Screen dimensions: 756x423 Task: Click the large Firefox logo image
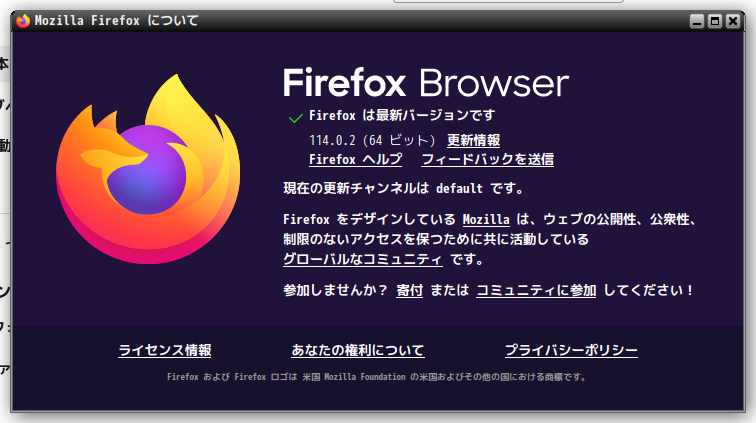148,169
